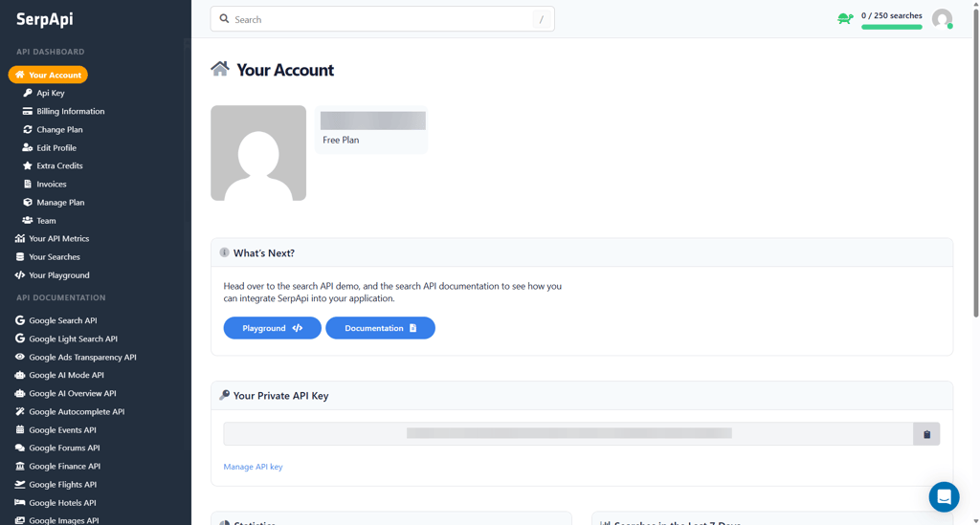View Invoices in sidebar
980x525 pixels.
click(x=52, y=185)
